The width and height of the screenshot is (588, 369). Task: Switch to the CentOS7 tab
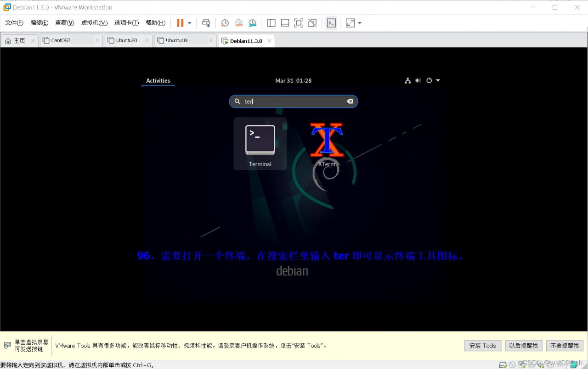71,40
